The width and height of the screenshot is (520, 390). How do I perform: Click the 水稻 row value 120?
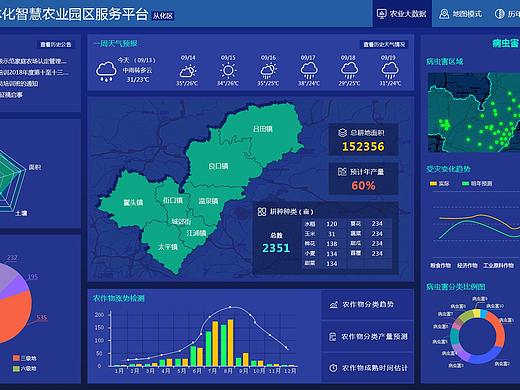(x=332, y=224)
